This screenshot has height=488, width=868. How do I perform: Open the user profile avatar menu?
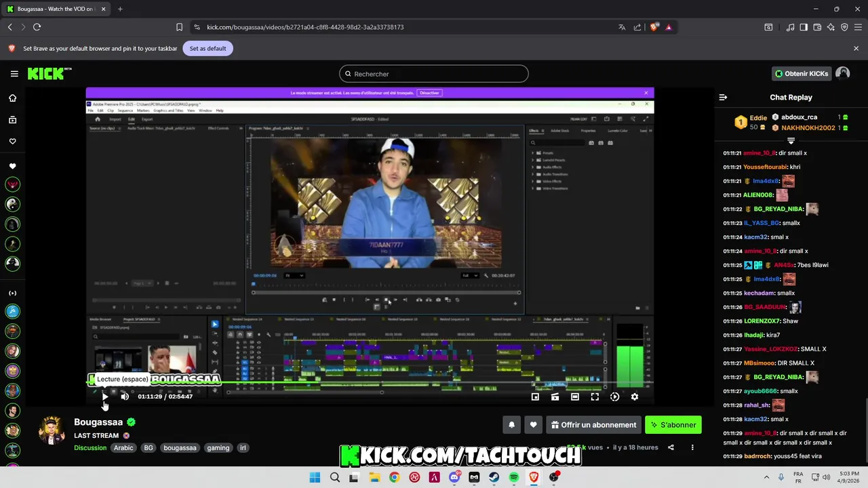coord(843,74)
